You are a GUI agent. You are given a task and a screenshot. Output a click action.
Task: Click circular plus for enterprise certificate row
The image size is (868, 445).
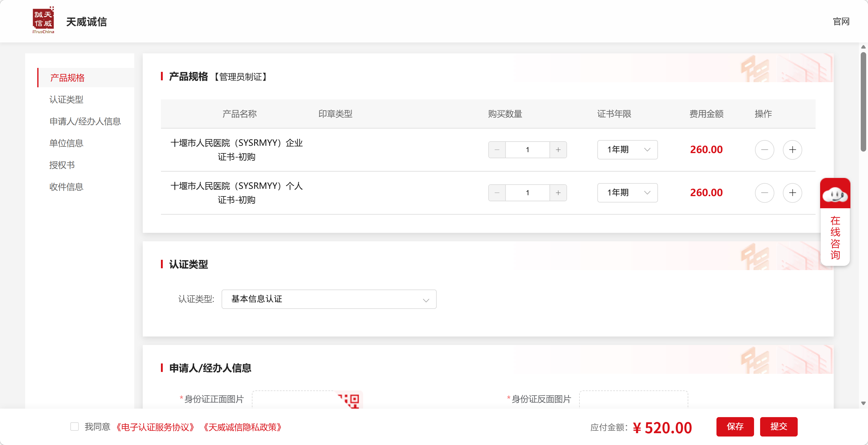tap(792, 150)
